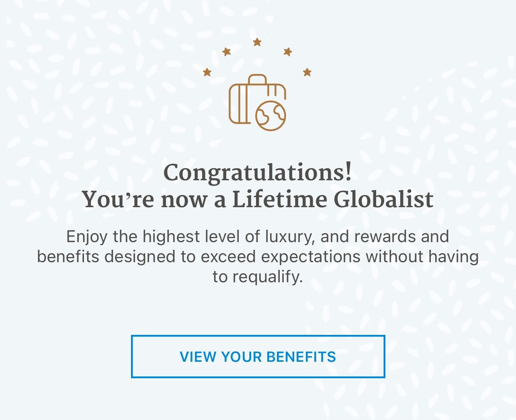This screenshot has width=516, height=420.
Task: Click the globe icon on the suitcase
Action: (270, 116)
